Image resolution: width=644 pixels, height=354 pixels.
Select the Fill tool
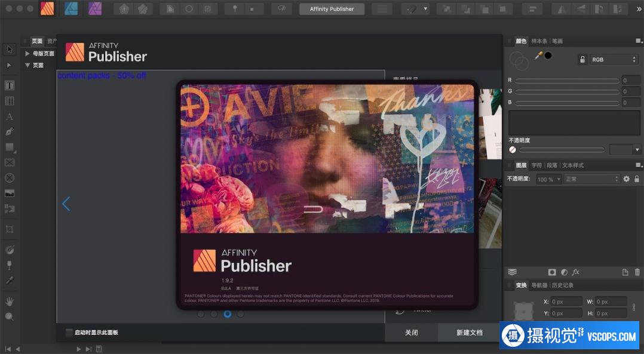[10, 250]
